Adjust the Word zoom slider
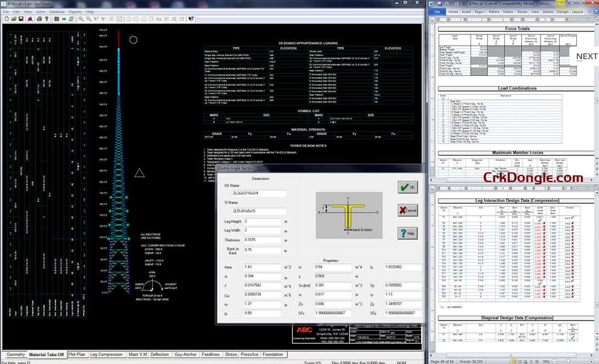The height and width of the screenshot is (364, 599). [569, 361]
